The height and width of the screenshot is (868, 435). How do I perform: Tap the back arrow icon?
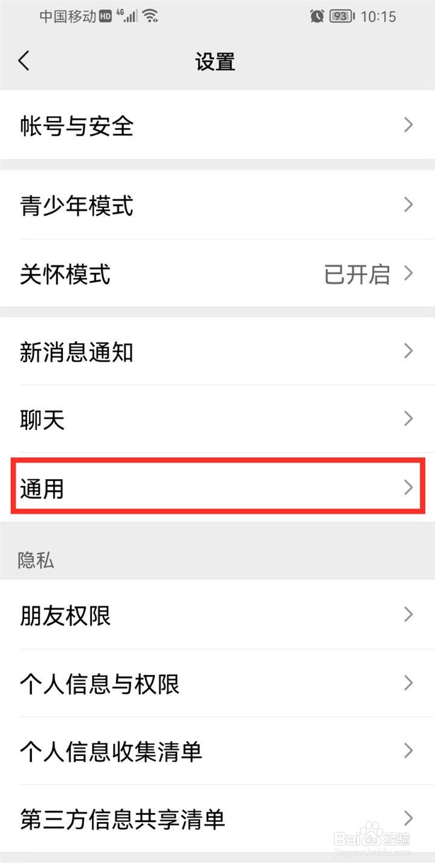coord(24,61)
